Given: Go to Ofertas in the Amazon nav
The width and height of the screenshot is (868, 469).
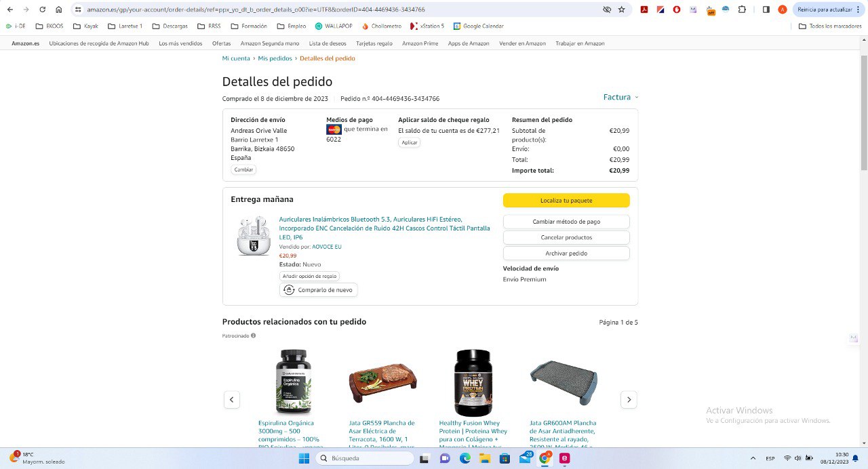Looking at the screenshot, I should [x=221, y=43].
